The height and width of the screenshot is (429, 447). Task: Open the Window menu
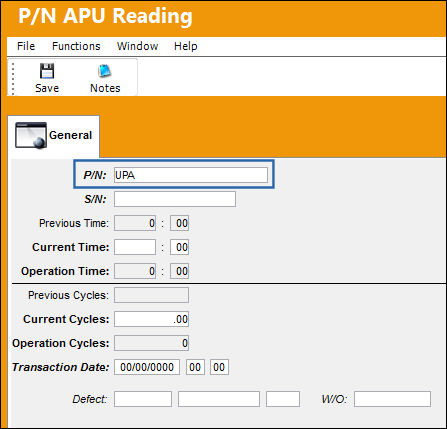(x=137, y=46)
